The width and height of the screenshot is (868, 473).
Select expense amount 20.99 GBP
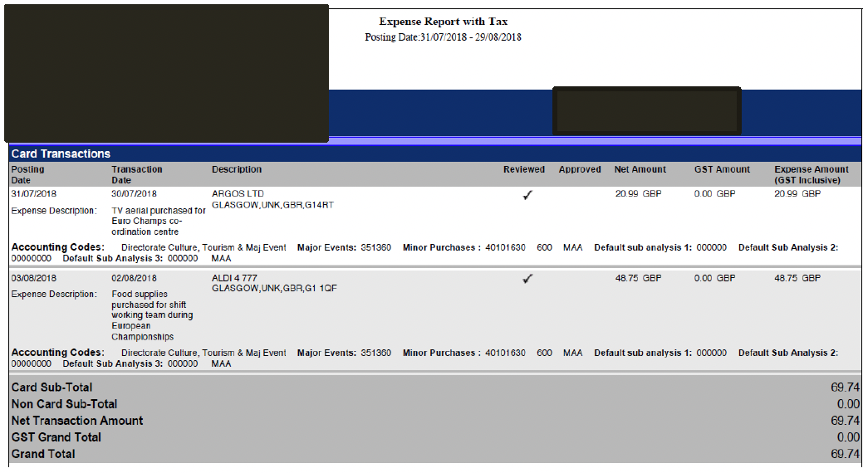coord(797,193)
